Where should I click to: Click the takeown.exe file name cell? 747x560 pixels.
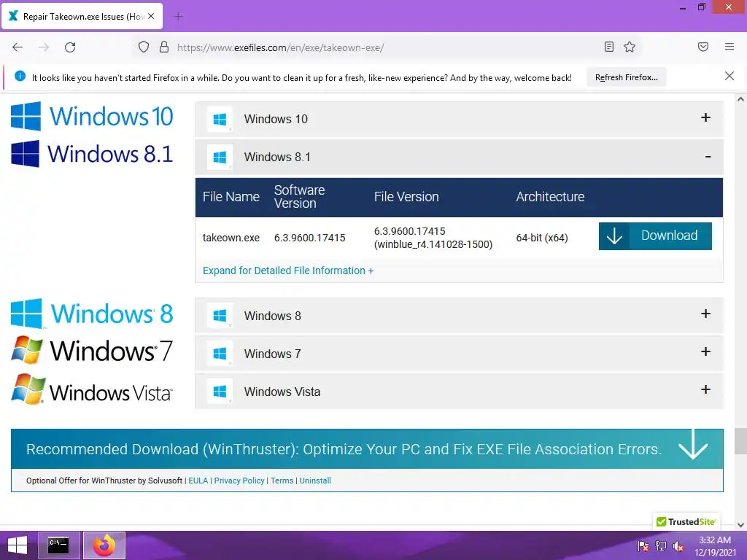[231, 238]
